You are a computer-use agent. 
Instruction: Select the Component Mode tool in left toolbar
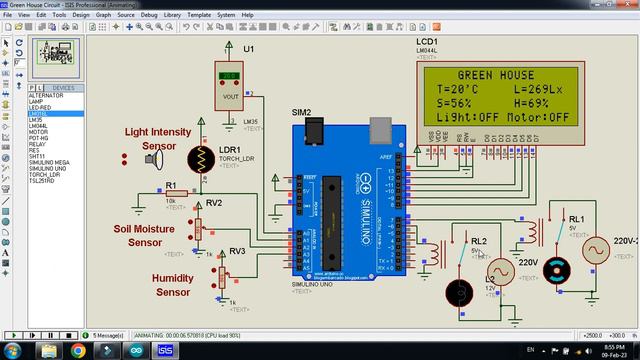pos(6,53)
